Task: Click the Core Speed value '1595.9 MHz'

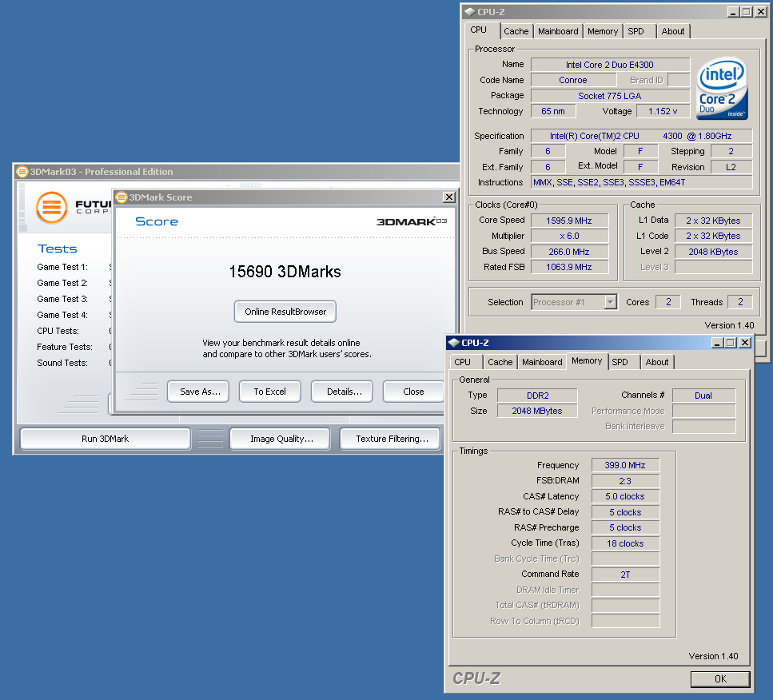Action: point(569,221)
